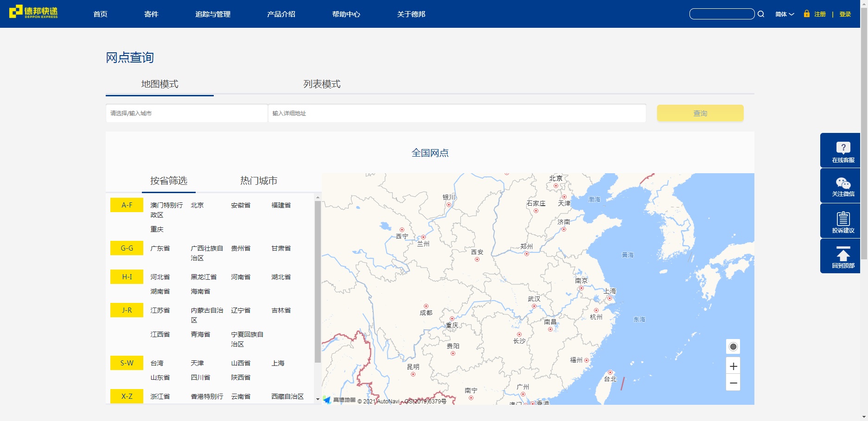Click the Chengdu (成都) map marker
868x421 pixels.
pos(426,306)
